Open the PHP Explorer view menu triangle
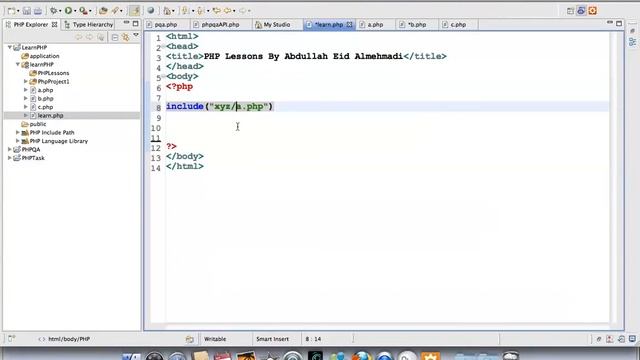Screen dimensions: 640x360 click(x=136, y=36)
